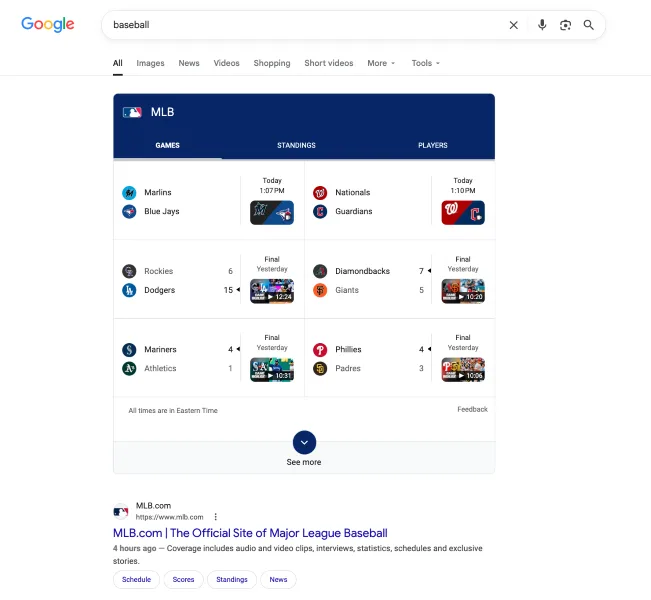Click the Rockies team name
This screenshot has height=600, width=651.
[159, 271]
